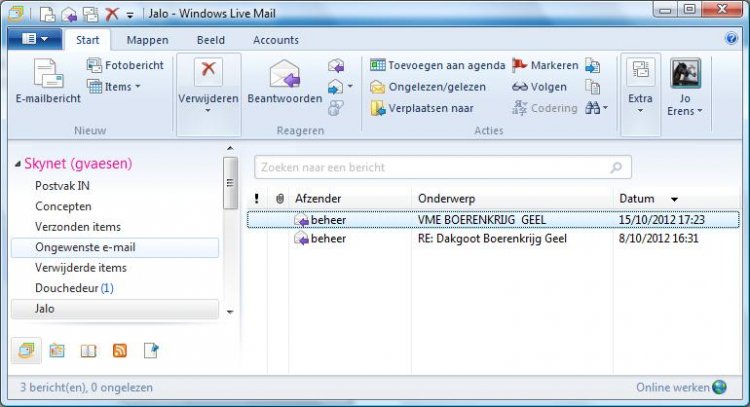Image resolution: width=750 pixels, height=407 pixels.
Task: Click the Volgen glasses button
Action: tap(539, 87)
